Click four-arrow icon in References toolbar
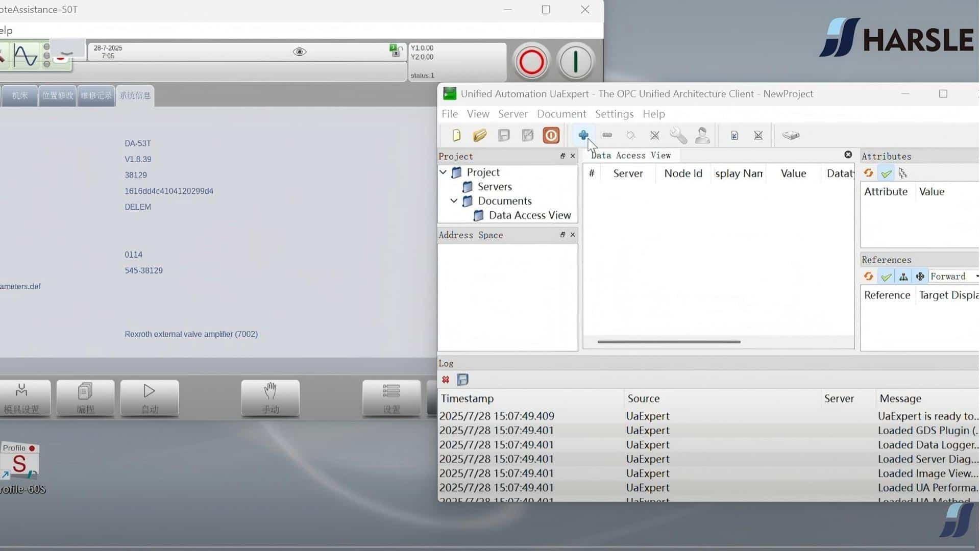Screen dimensions: 980x551 pos(920,277)
